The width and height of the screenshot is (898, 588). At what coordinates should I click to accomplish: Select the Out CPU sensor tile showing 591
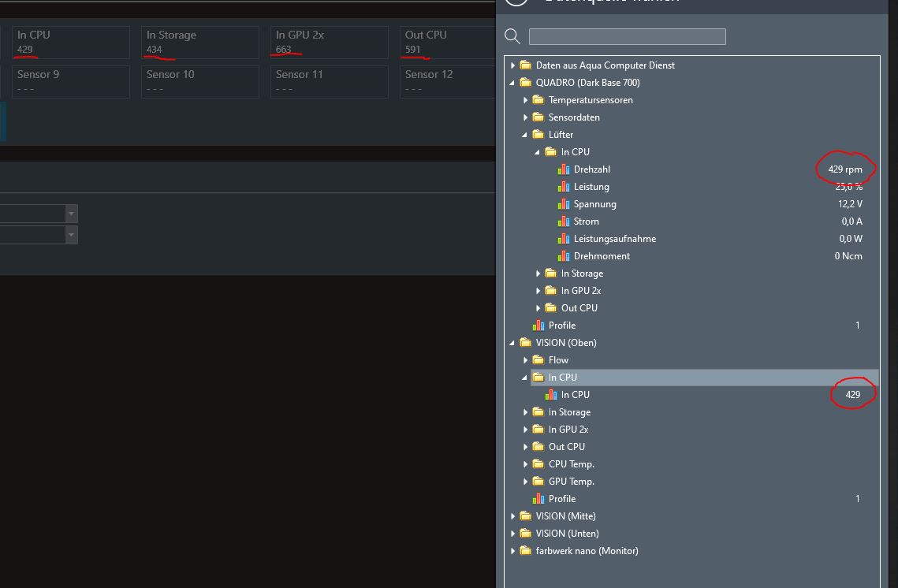[448, 43]
